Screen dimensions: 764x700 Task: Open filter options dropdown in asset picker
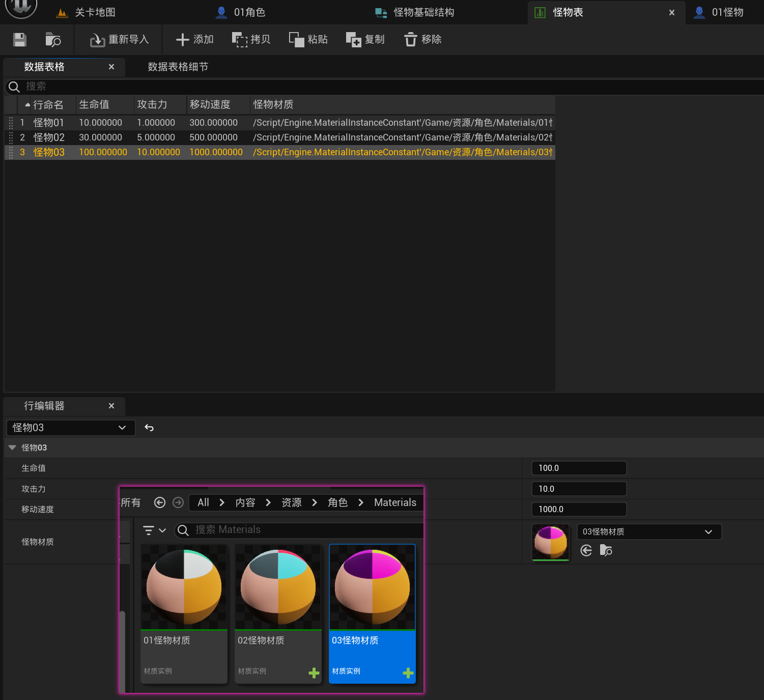point(154,530)
